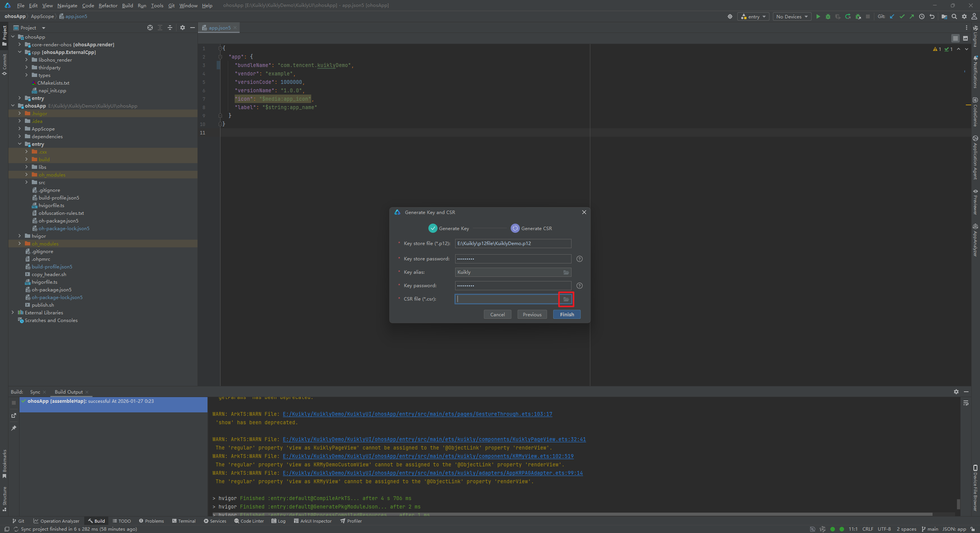Switch to the Terminal tab
This screenshot has height=533, width=980.
(x=184, y=521)
